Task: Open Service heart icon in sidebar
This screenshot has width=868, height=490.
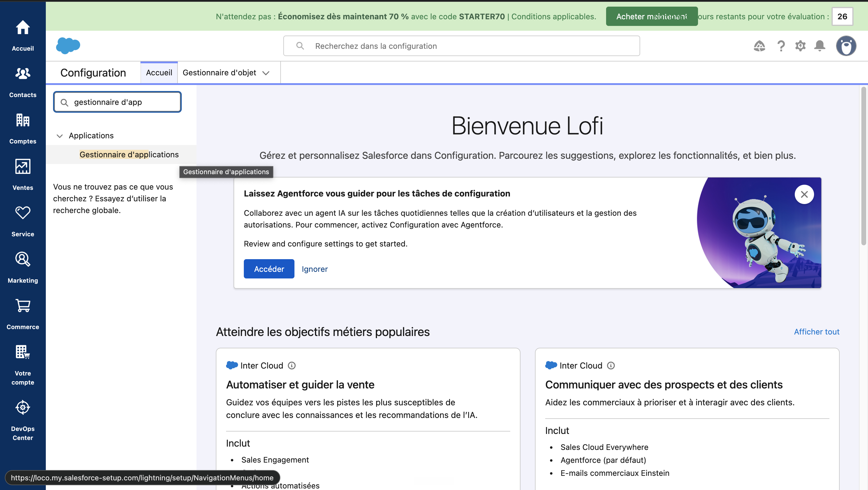Action: tap(23, 213)
